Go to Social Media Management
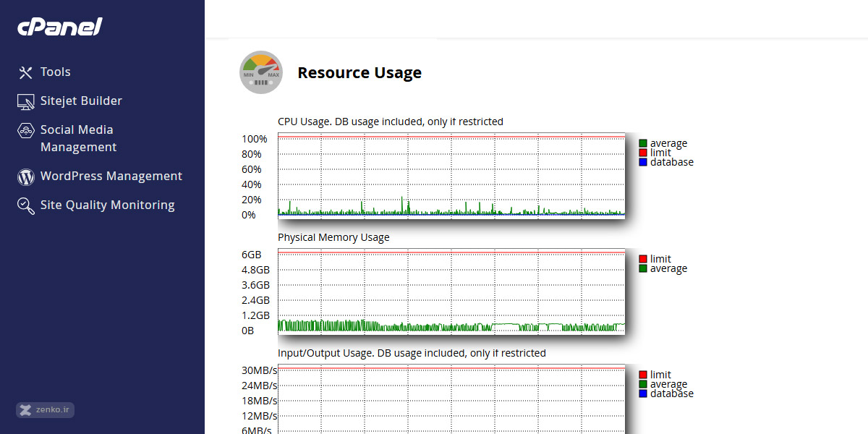The height and width of the screenshot is (434, 868). (x=77, y=138)
